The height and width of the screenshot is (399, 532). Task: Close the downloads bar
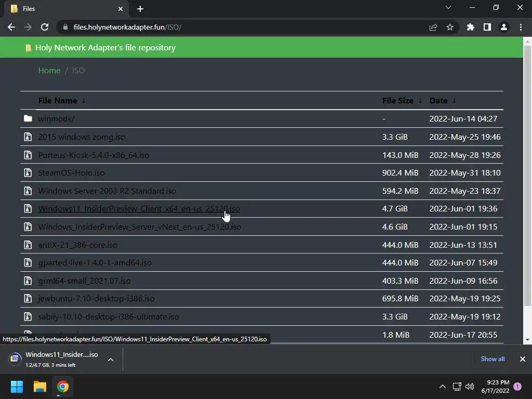click(523, 359)
